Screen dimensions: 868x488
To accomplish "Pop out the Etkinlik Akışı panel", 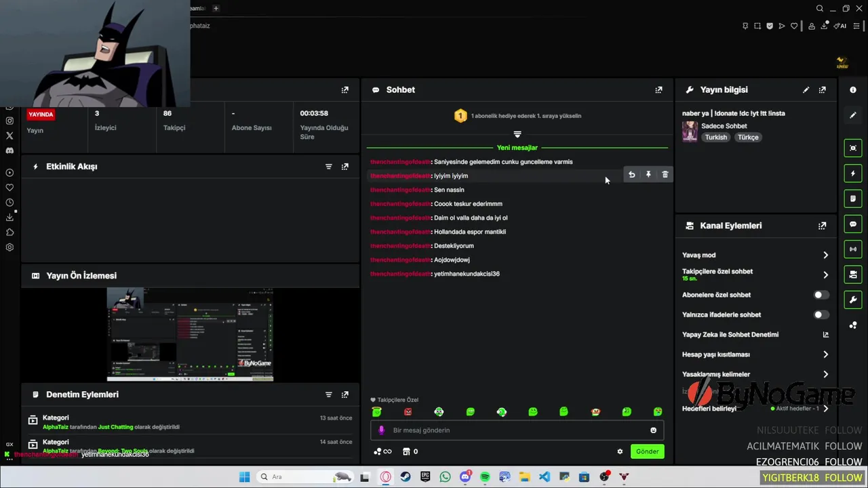I will (345, 167).
